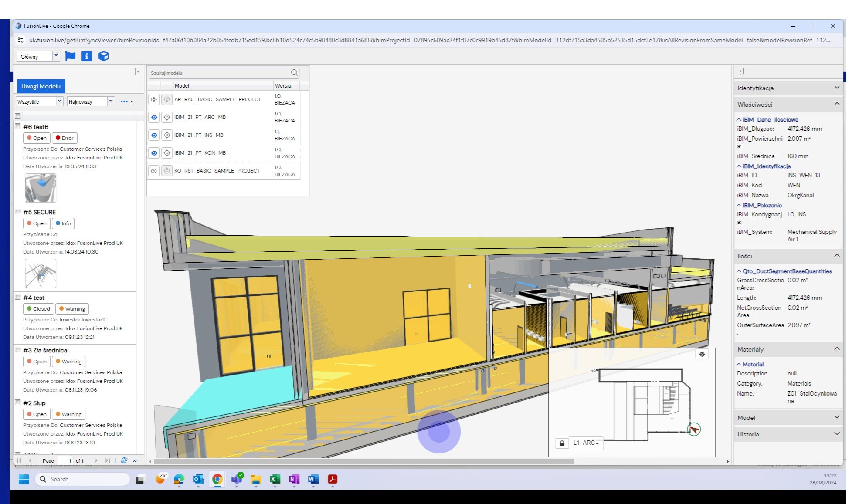Screen dimensions: 859x504
Task: Click the refresh icon in pagination bar
Action: pos(124,460)
